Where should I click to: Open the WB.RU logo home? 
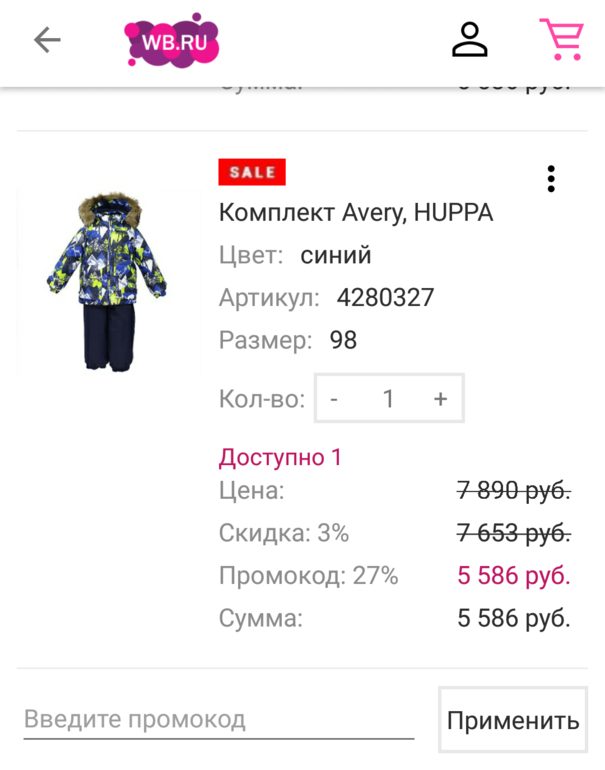pos(171,40)
